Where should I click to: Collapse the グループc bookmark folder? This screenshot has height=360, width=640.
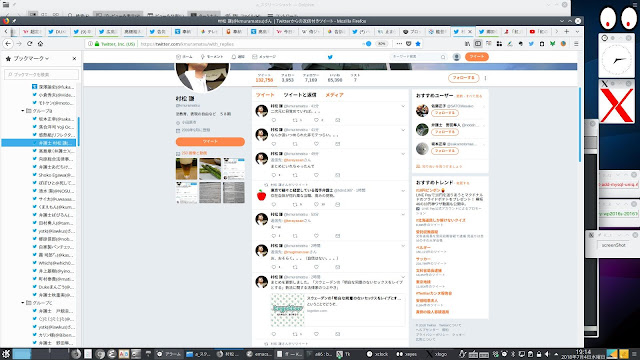(23, 303)
